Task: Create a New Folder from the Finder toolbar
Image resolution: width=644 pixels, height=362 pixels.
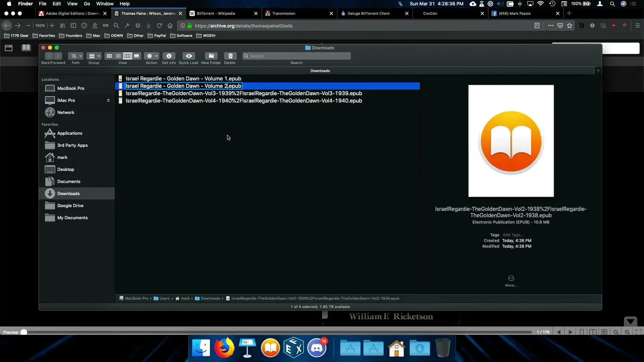Action: coord(211,56)
